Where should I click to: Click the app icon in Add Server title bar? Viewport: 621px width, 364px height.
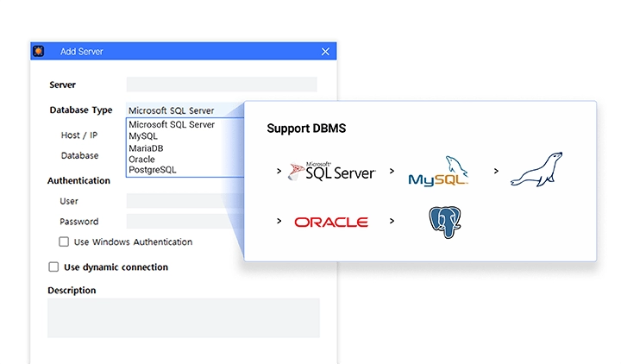click(39, 52)
